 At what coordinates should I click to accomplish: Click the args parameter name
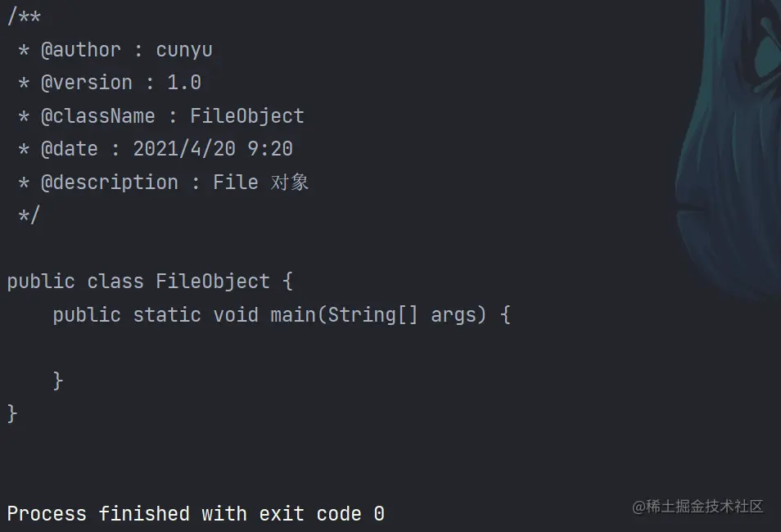tap(454, 315)
